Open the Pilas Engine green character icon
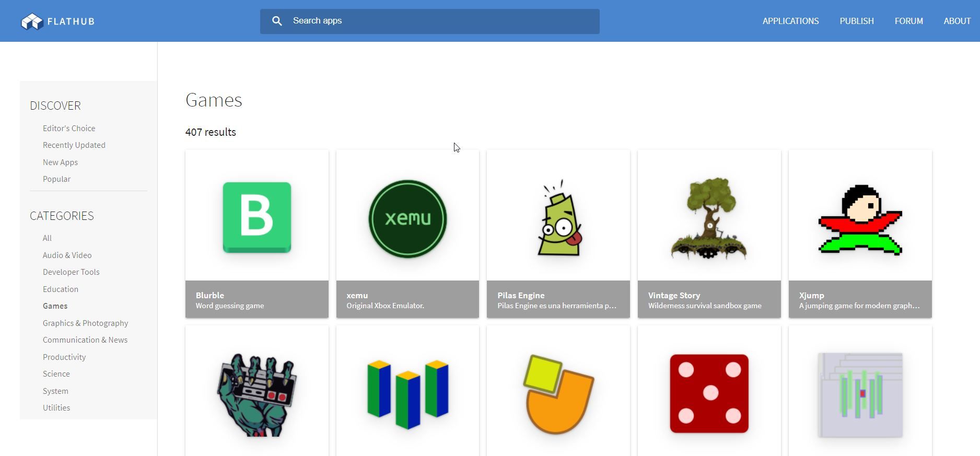The height and width of the screenshot is (456, 980). [x=559, y=218]
